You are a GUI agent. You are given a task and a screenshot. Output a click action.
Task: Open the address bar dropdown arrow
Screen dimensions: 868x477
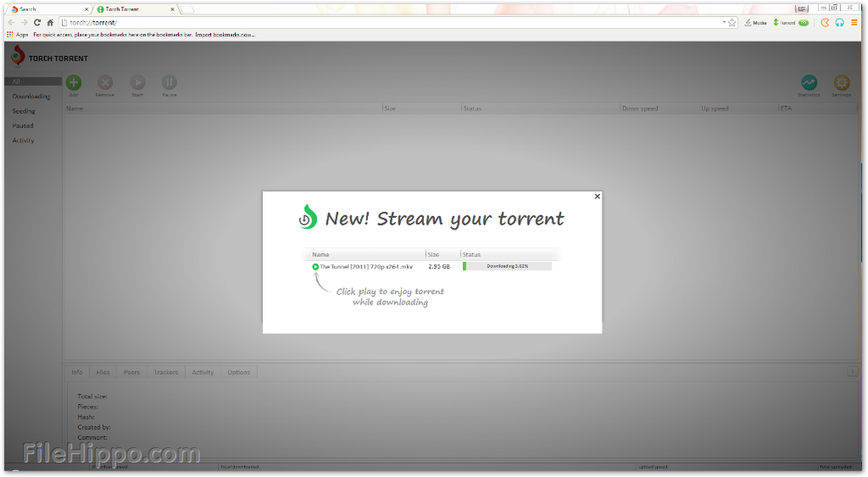[724, 23]
